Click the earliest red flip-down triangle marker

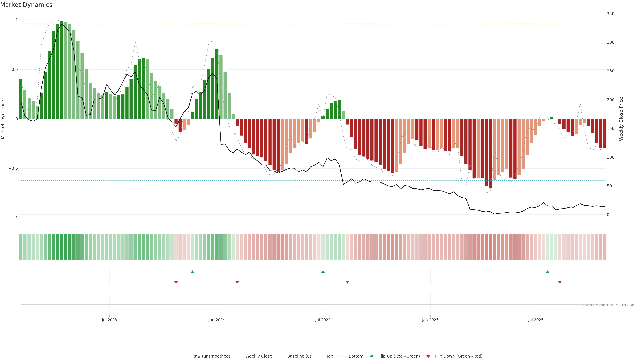pos(176,282)
